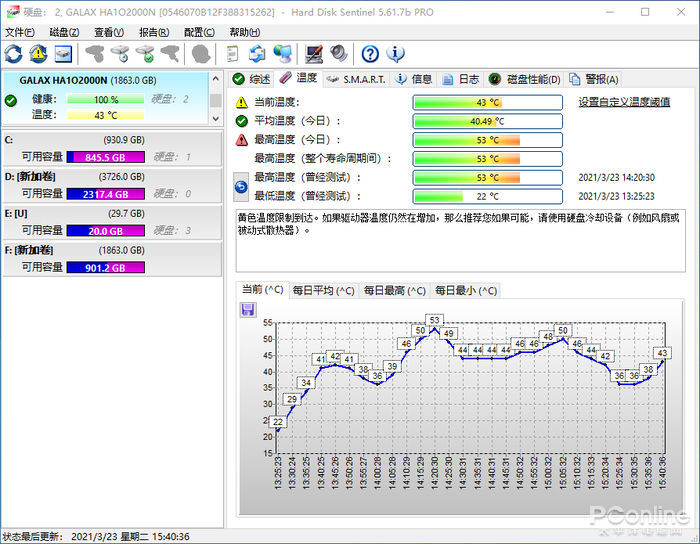Select the 温度 temperature tab
The width and height of the screenshot is (700, 544).
tap(299, 78)
